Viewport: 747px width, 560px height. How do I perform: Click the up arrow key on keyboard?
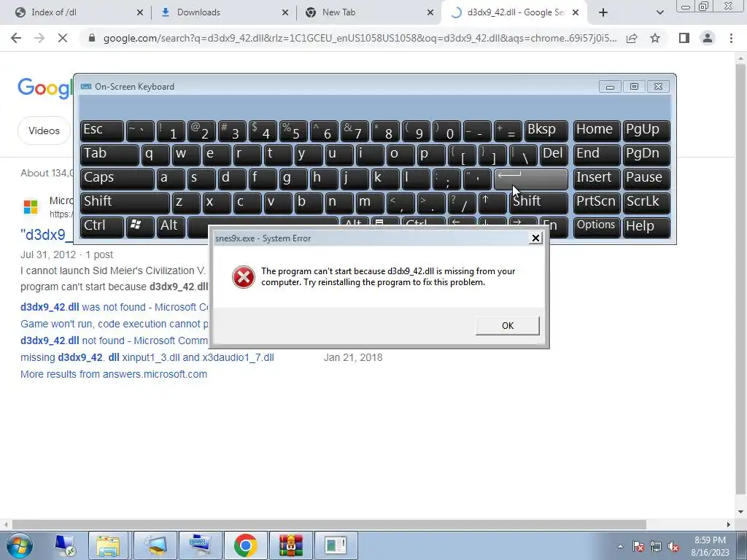[x=492, y=203]
